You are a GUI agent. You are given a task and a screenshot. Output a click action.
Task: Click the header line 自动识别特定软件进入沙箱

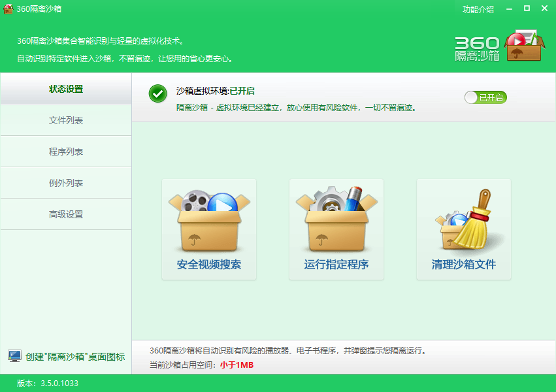(x=126, y=59)
